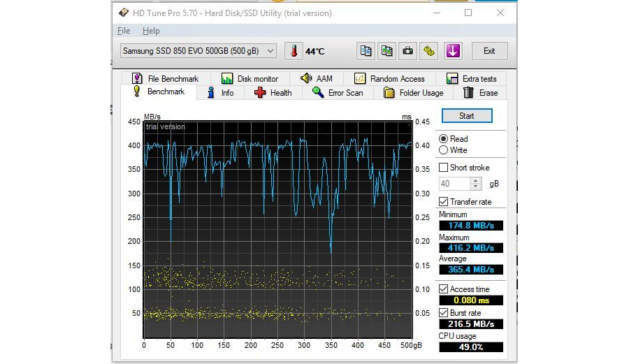Open the Erase tab
The height and width of the screenshot is (364, 629).
[x=481, y=93]
